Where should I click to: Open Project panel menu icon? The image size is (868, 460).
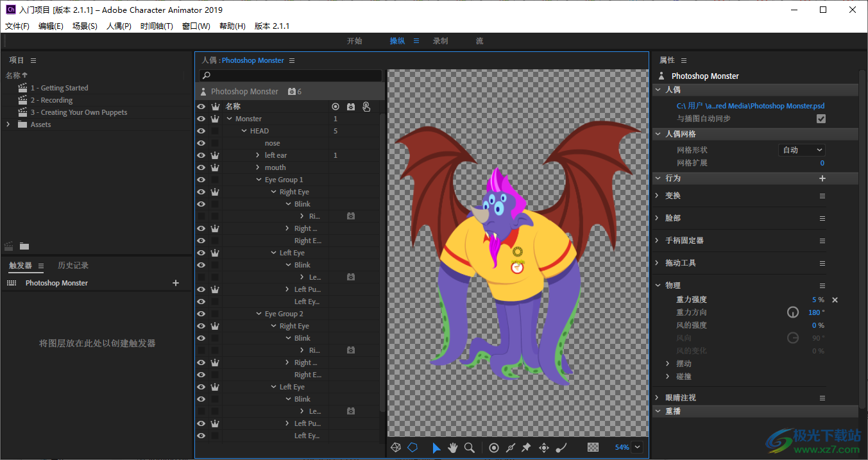[x=33, y=60]
